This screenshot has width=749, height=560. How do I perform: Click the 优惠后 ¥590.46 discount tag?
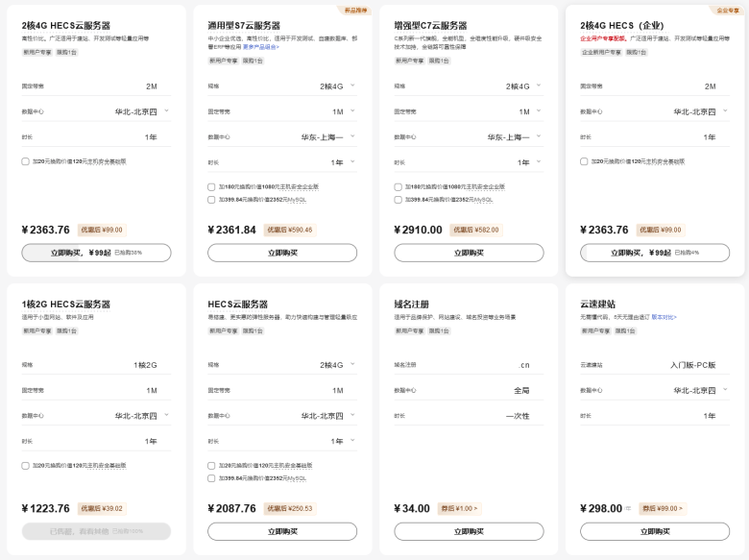(x=289, y=230)
